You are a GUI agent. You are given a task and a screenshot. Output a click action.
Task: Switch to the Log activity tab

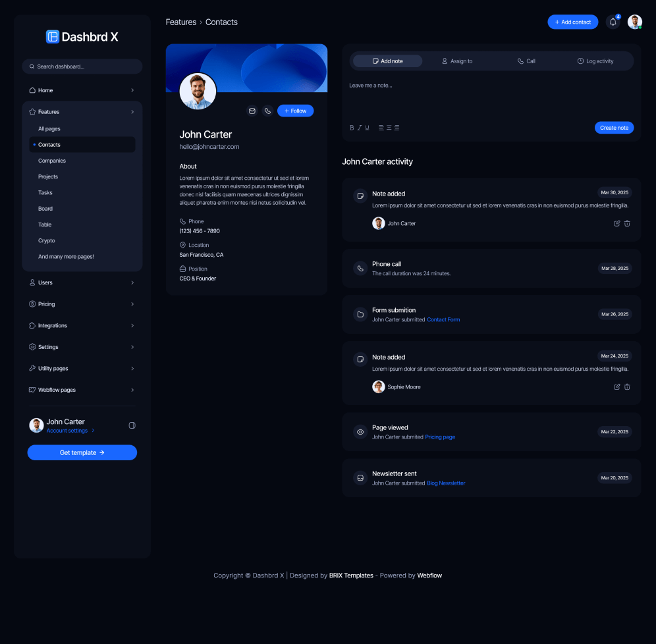click(595, 61)
